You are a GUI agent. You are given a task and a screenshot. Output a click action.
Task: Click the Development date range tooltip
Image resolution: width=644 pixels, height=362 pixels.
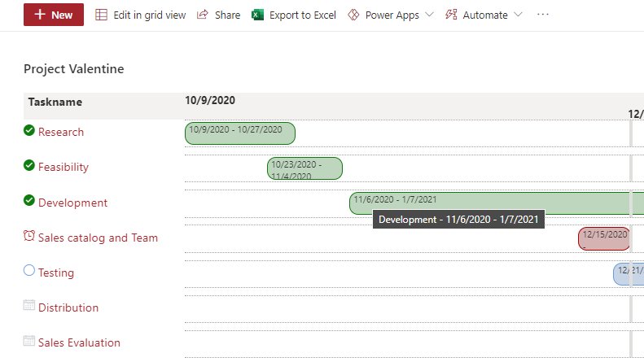point(458,220)
